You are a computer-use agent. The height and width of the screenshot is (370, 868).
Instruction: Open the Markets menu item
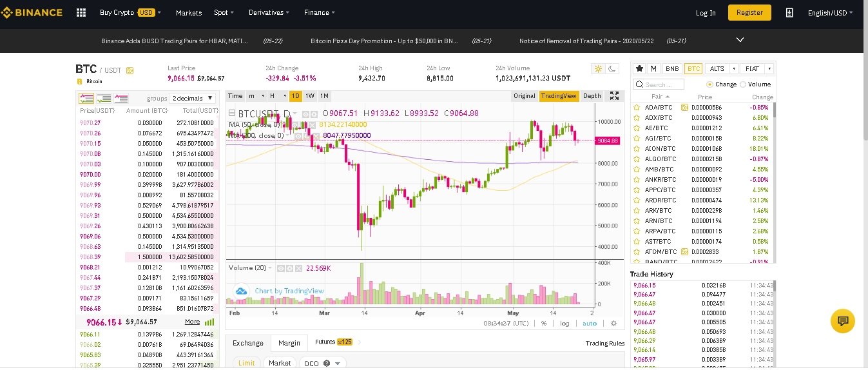(x=189, y=12)
